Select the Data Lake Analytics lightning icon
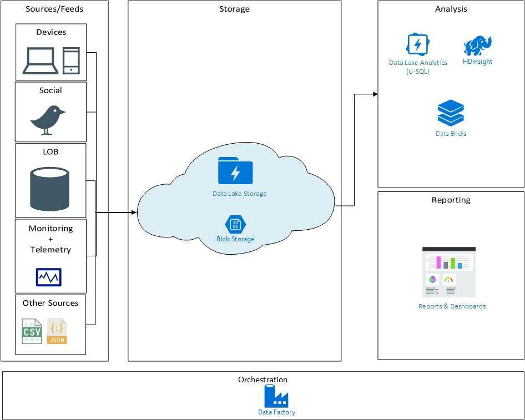The image size is (525, 420). click(418, 44)
